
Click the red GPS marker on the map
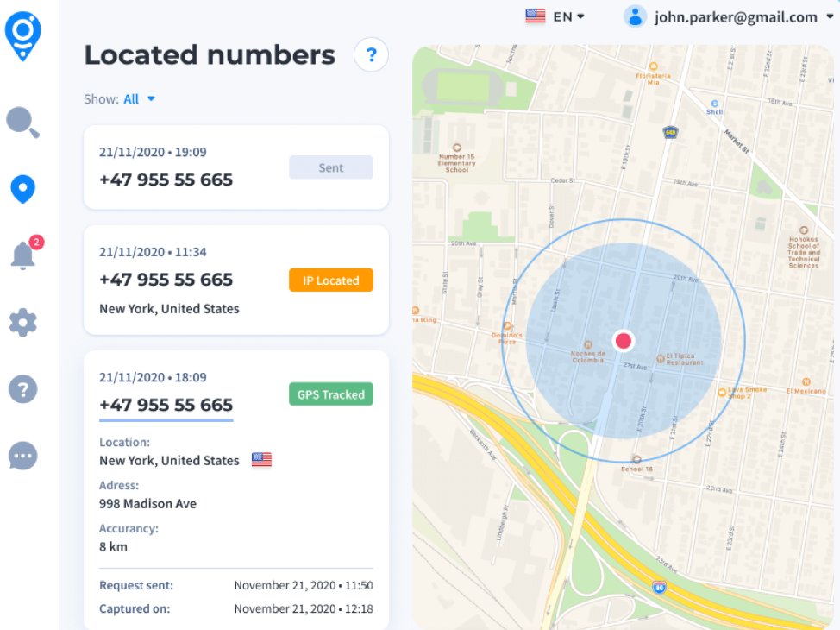[623, 340]
